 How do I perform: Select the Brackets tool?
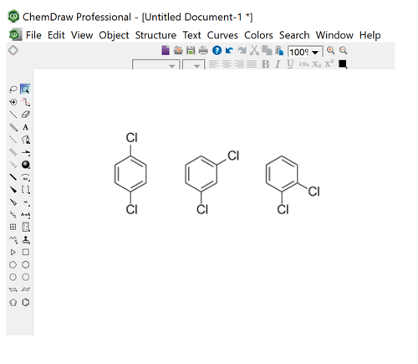(x=26, y=190)
